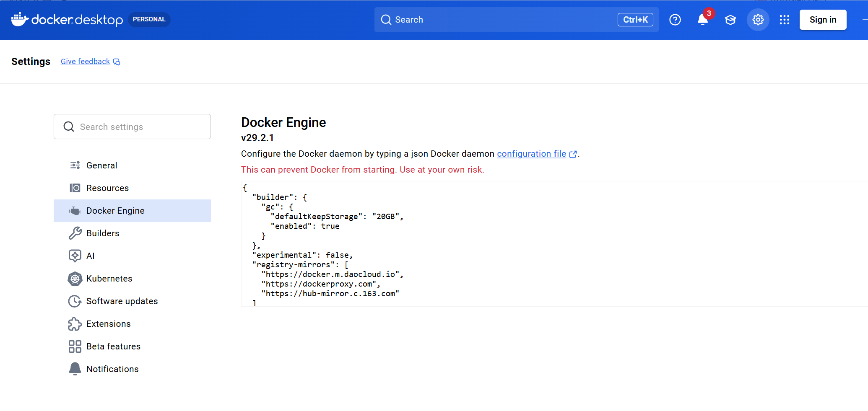868x411 pixels.
Task: Click the Extensions puzzle piece icon
Action: point(75,324)
